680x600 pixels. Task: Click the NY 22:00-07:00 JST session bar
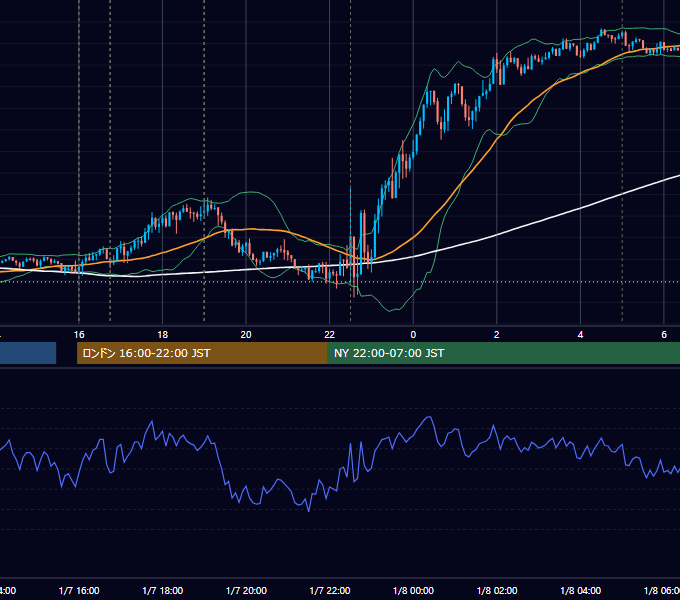(503, 353)
